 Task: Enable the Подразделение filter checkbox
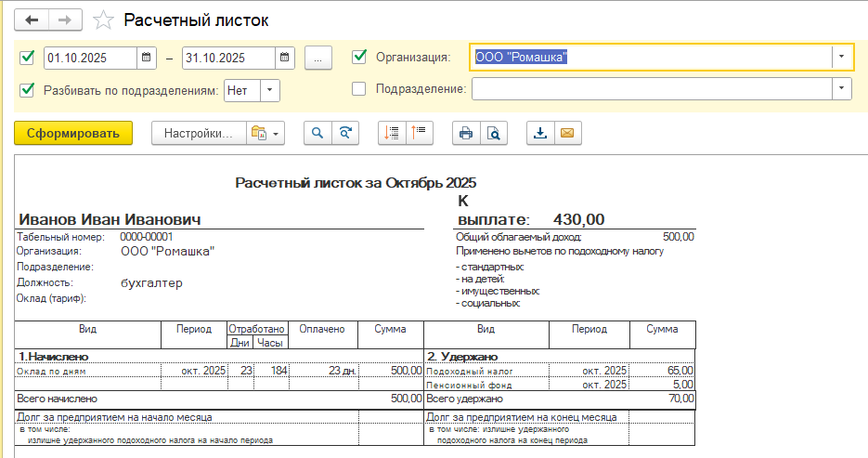click(359, 89)
